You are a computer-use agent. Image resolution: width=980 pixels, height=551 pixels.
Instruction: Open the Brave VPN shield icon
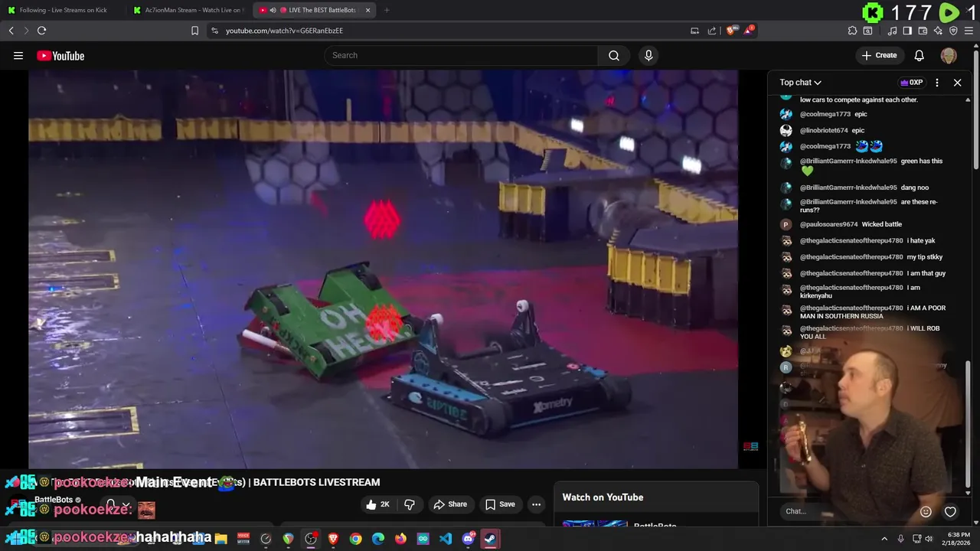953,31
